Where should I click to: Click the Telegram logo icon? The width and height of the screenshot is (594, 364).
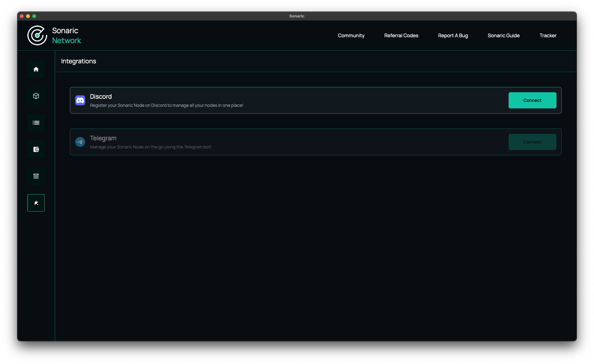(80, 142)
